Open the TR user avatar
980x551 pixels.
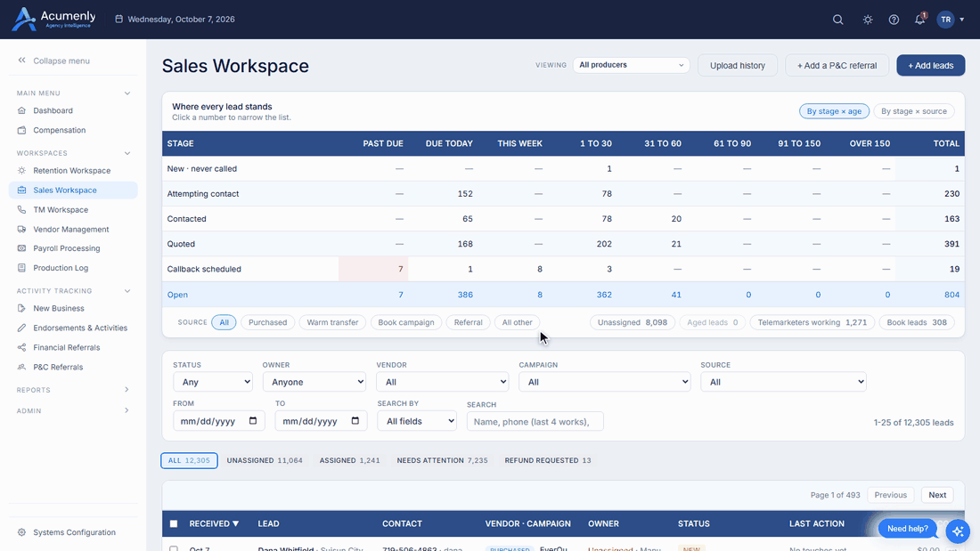click(x=945, y=20)
